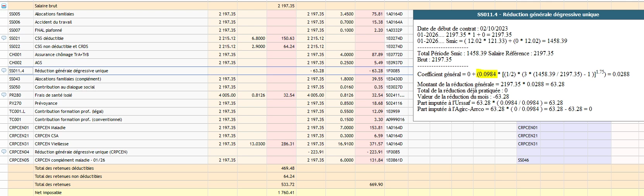Image resolution: width=644 pixels, height=196 pixels.
Task: Click the tooltip title 'SS011.4 - Réduction générale dégressive unique'
Action: [538, 15]
